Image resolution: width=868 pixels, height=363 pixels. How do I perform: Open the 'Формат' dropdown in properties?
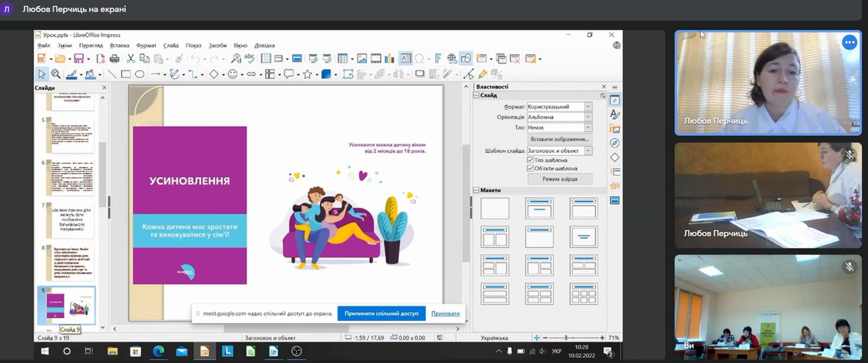point(588,106)
